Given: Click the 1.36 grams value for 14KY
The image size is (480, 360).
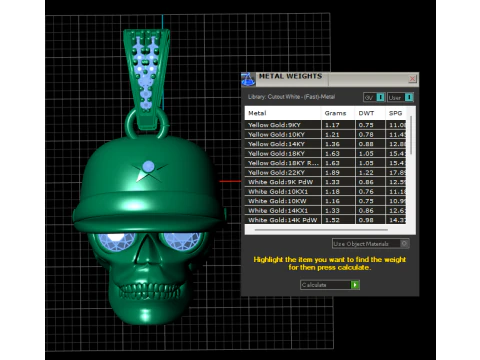Looking at the screenshot, I should tap(332, 144).
